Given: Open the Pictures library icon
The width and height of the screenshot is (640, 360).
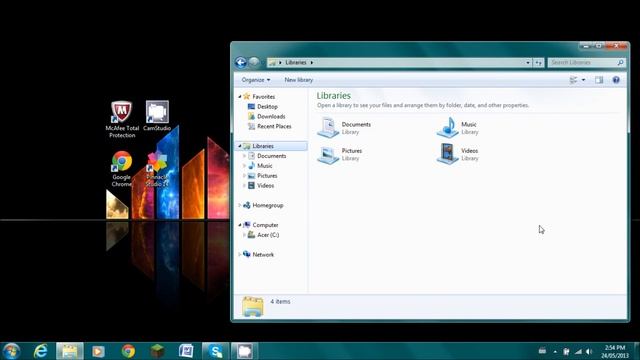Looking at the screenshot, I should pos(328,154).
